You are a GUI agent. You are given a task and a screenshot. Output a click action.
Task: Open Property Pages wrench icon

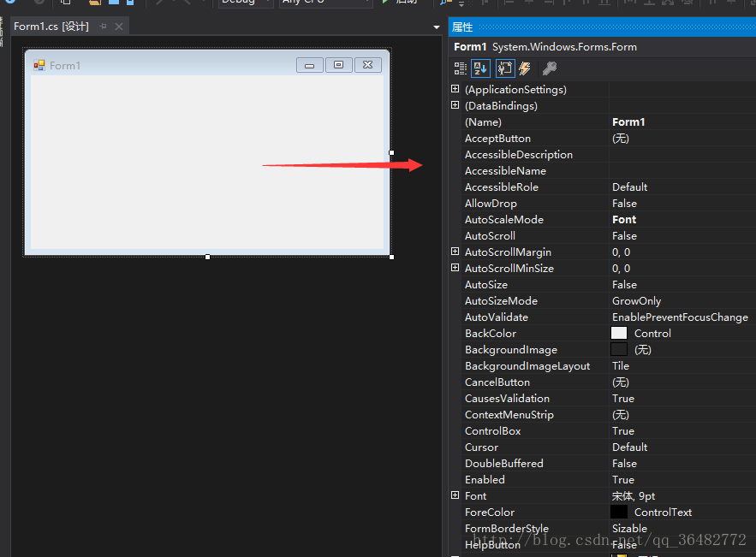tap(549, 68)
